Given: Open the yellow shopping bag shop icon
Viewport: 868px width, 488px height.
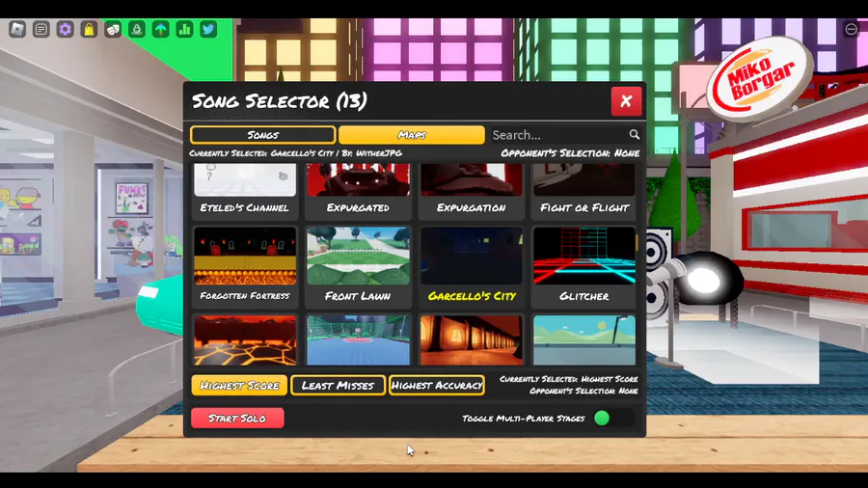Looking at the screenshot, I should coord(89,29).
